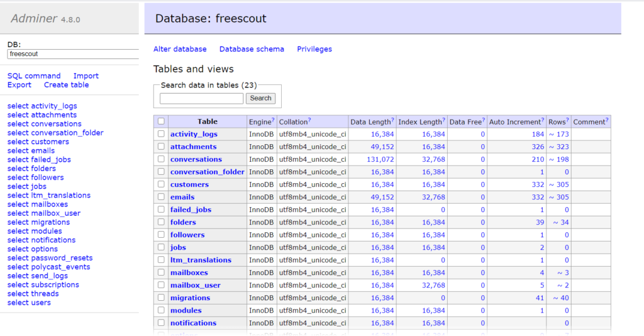Open select threads in sidebar
Screen dimensions: 644x336
(x=33, y=294)
